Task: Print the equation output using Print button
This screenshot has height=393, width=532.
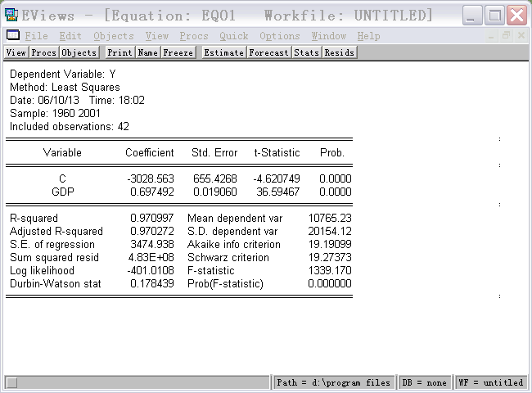Action: 119,52
